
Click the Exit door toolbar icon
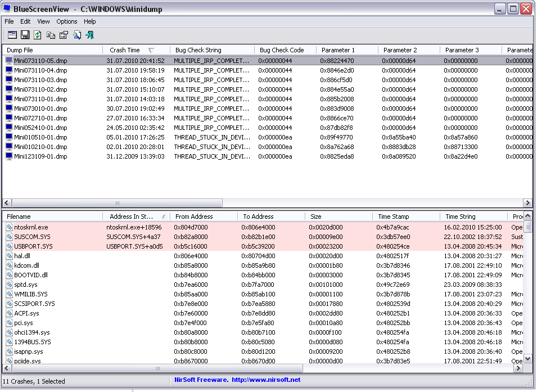(x=89, y=35)
